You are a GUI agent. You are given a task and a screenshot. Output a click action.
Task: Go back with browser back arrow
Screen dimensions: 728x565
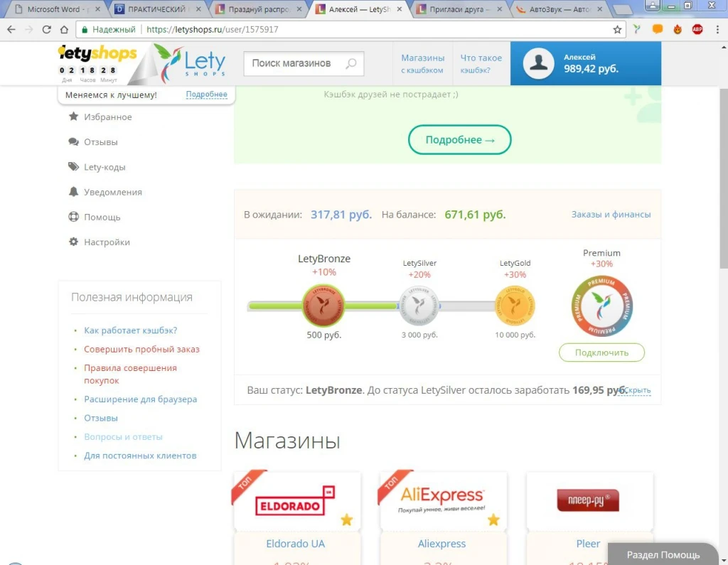pyautogui.click(x=11, y=29)
